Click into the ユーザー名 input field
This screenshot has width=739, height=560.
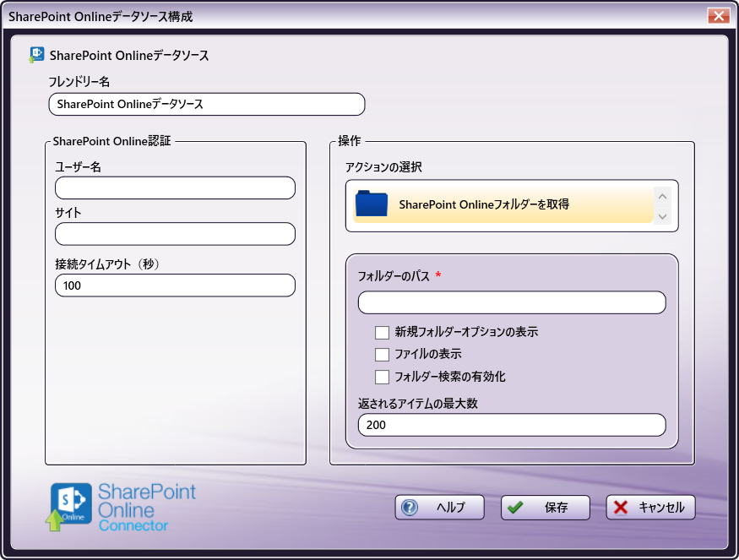tap(176, 188)
